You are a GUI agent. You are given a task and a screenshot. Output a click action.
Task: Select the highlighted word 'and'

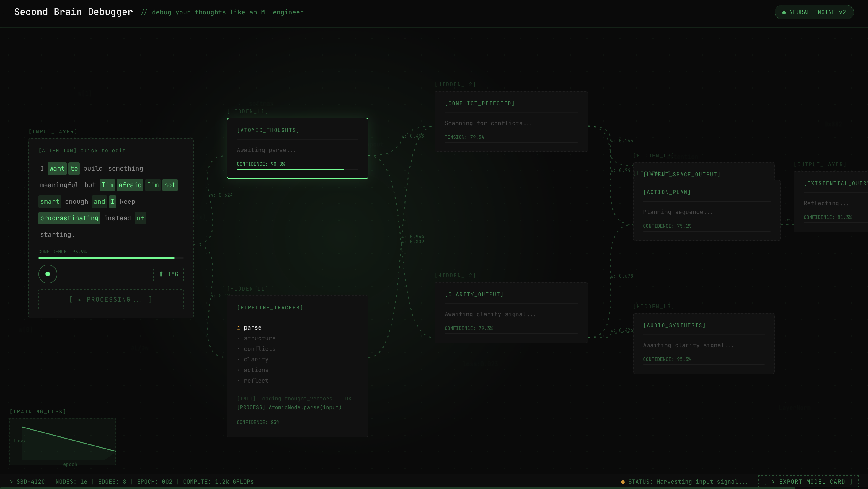pos(99,201)
